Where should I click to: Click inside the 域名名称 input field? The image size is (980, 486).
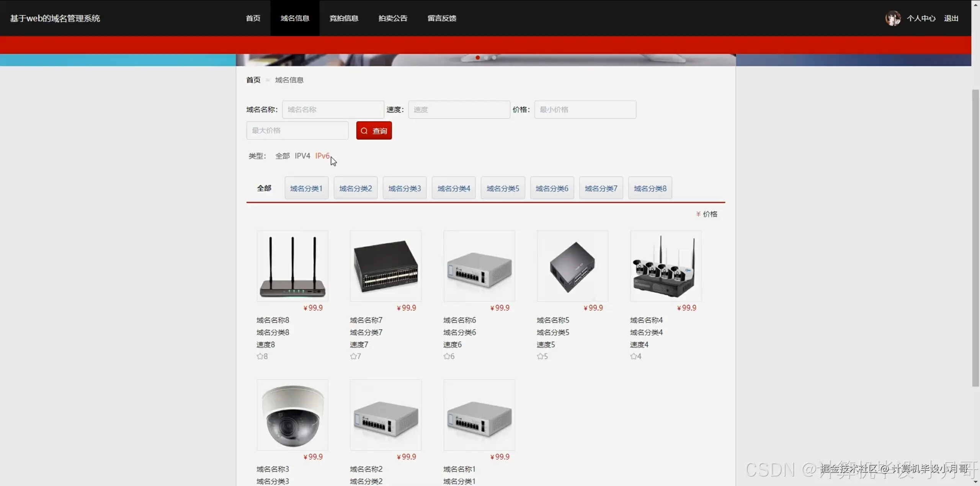coord(332,109)
